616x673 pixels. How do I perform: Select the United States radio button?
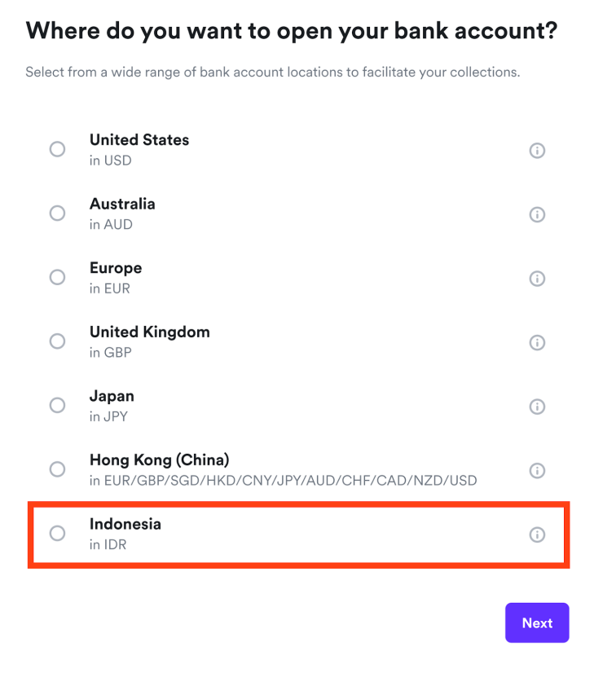click(57, 149)
